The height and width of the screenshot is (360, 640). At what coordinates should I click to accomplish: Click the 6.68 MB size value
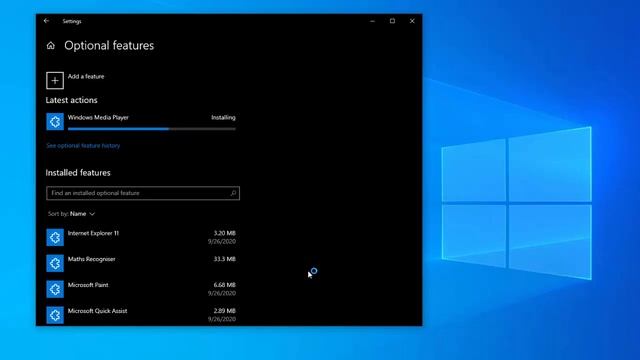[x=224, y=285]
